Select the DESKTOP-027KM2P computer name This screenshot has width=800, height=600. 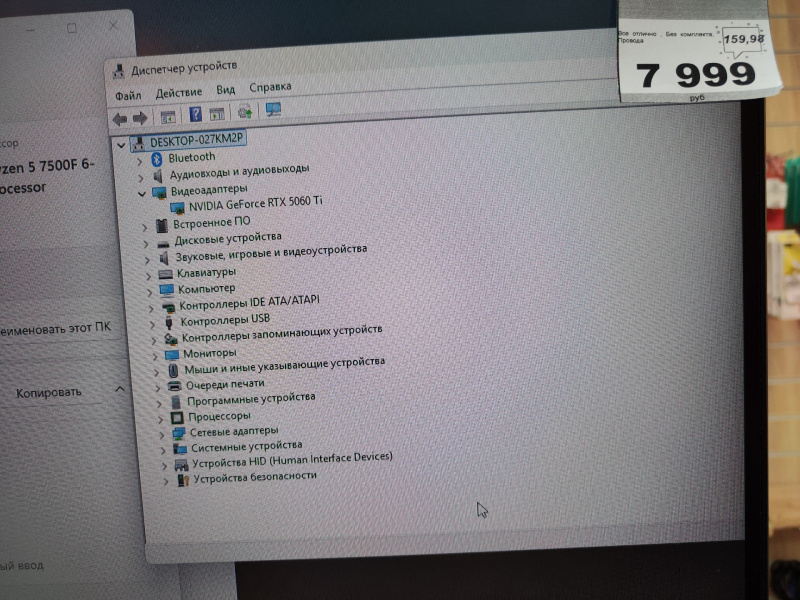[196, 140]
